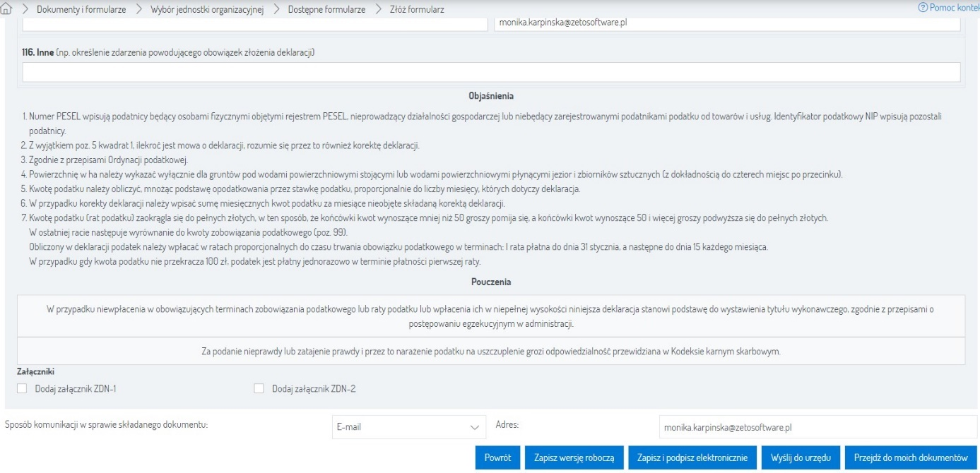Go to Dokumenty i formularze breadcrumb
The width and height of the screenshot is (980, 473).
[x=78, y=11]
